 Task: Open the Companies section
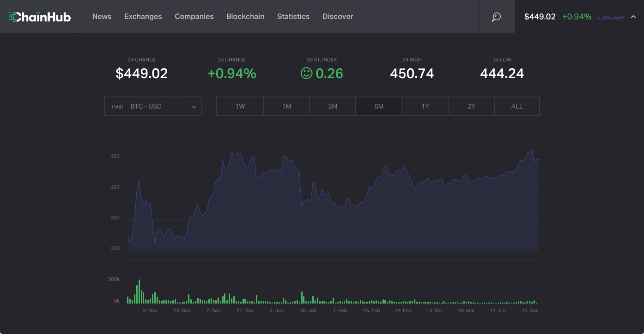pos(194,17)
